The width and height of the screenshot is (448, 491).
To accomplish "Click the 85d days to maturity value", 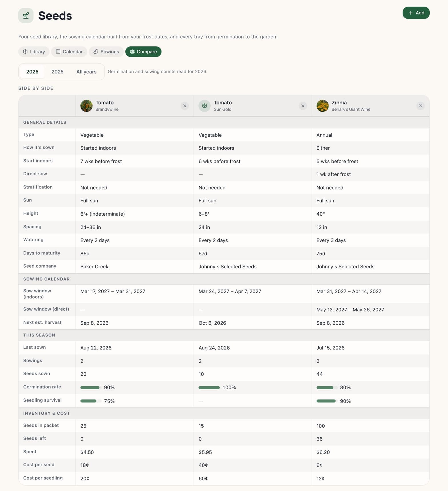I will tap(85, 254).
